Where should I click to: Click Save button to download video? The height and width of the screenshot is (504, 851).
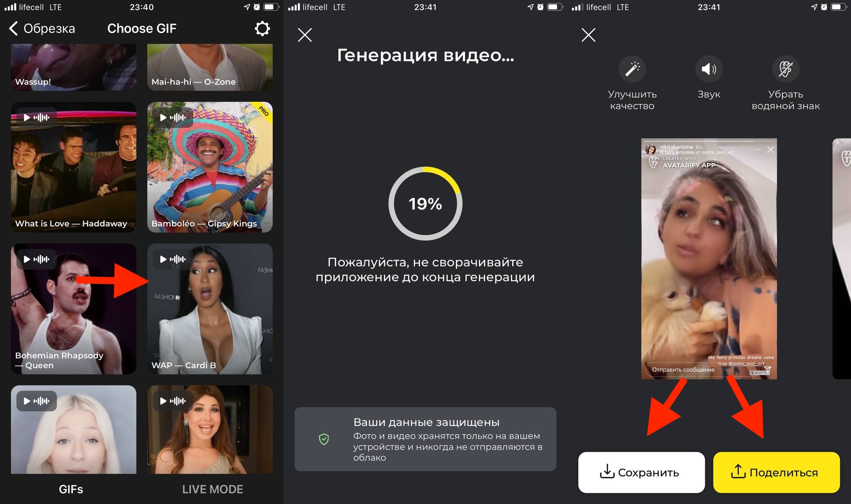pyautogui.click(x=641, y=473)
